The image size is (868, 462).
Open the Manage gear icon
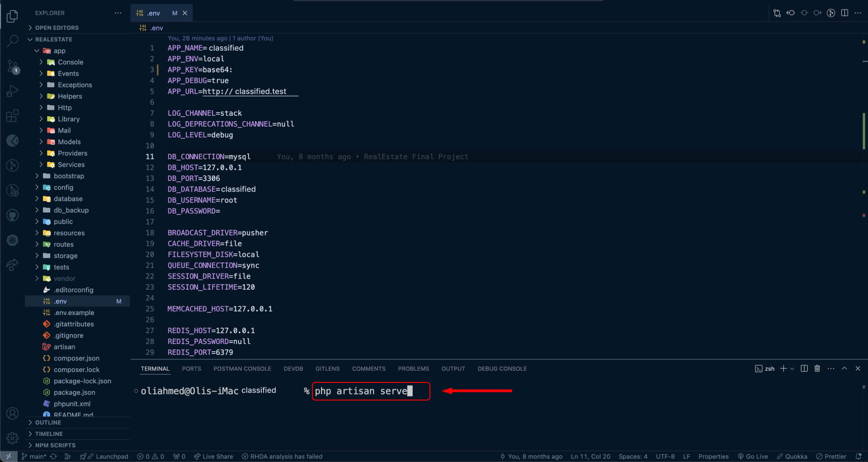point(12,438)
